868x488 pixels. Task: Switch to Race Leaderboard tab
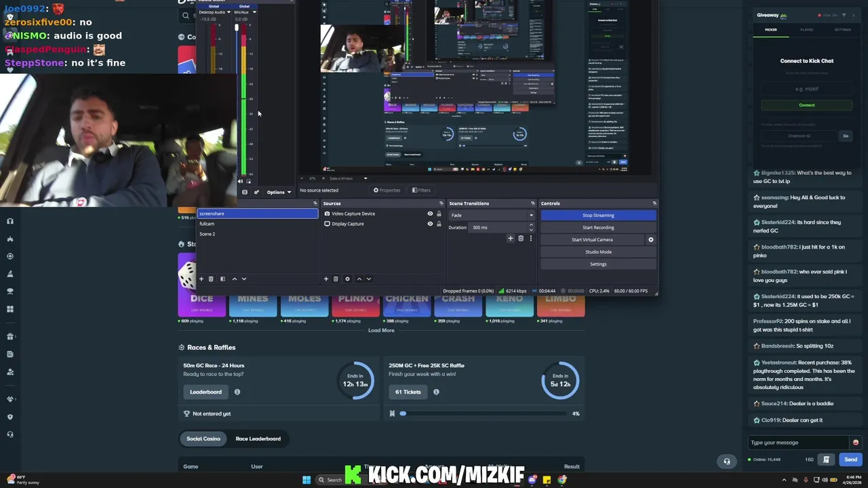[x=258, y=439]
